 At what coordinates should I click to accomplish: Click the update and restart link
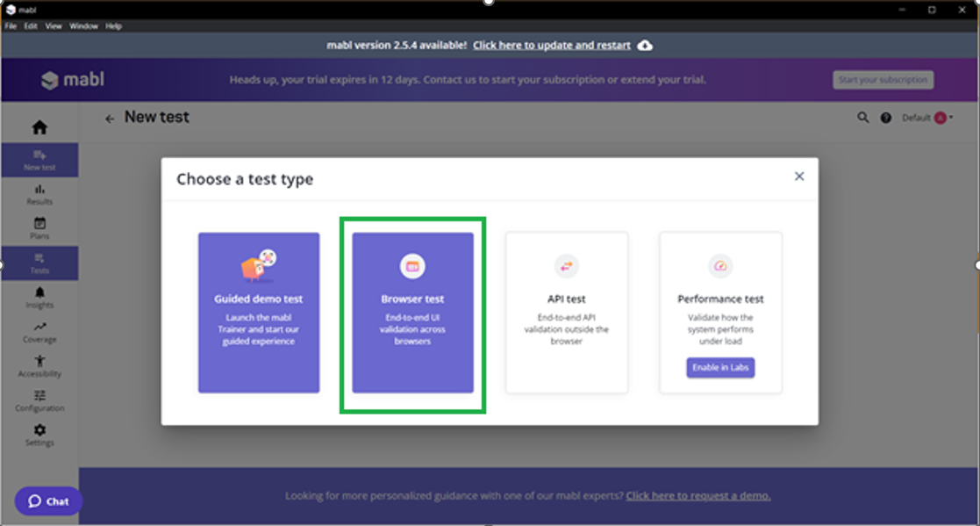click(x=553, y=45)
